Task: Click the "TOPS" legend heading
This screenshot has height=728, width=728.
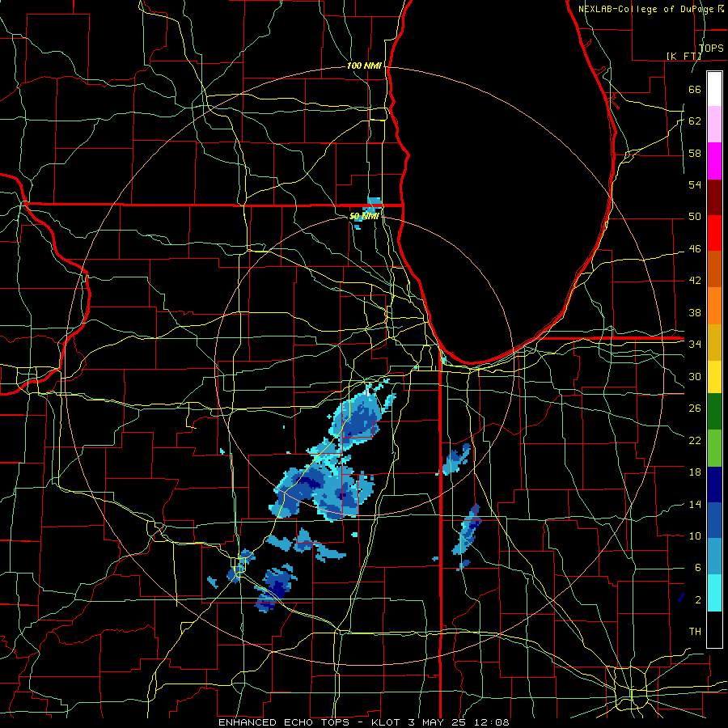Action: point(711,49)
